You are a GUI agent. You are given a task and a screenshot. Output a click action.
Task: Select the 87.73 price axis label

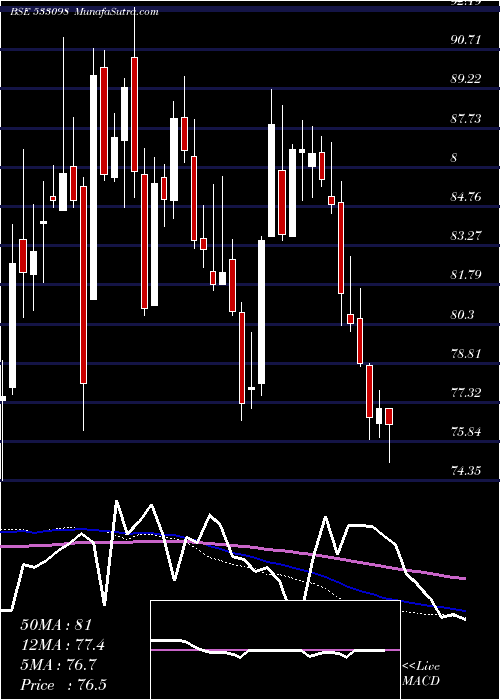[466, 119]
